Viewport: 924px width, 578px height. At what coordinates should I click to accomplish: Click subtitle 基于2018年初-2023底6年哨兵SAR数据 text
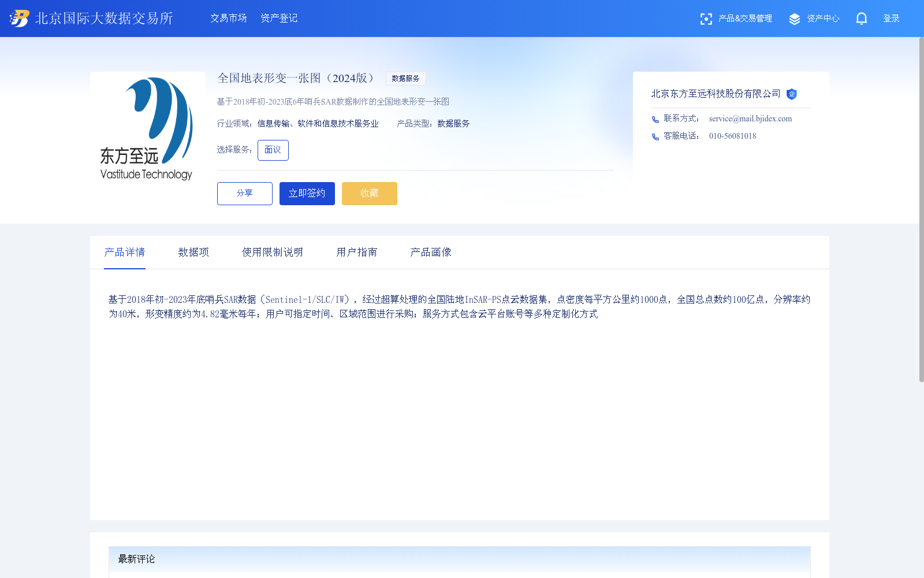(333, 102)
